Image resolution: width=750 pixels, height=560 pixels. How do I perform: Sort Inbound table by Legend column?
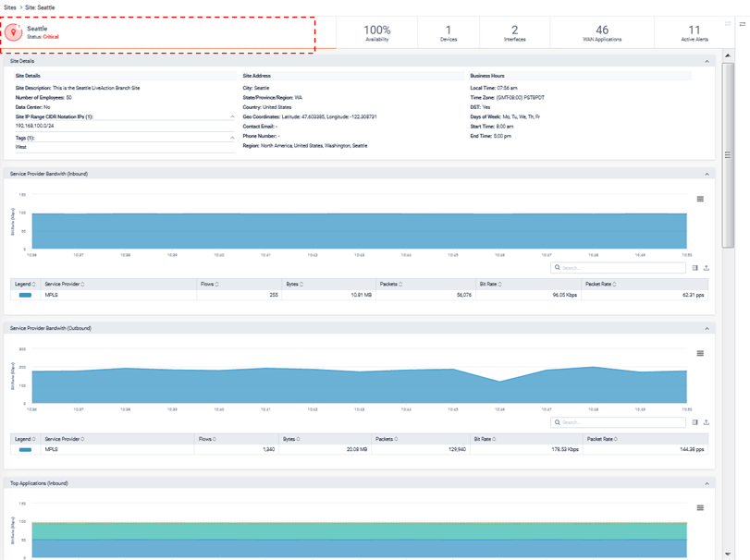pyautogui.click(x=25, y=284)
